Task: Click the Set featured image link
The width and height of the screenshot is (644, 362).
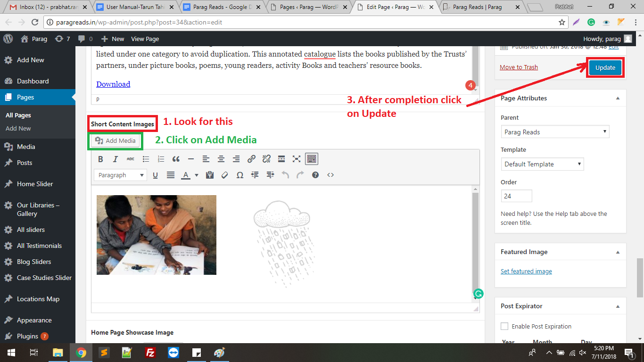Action: coord(526,271)
